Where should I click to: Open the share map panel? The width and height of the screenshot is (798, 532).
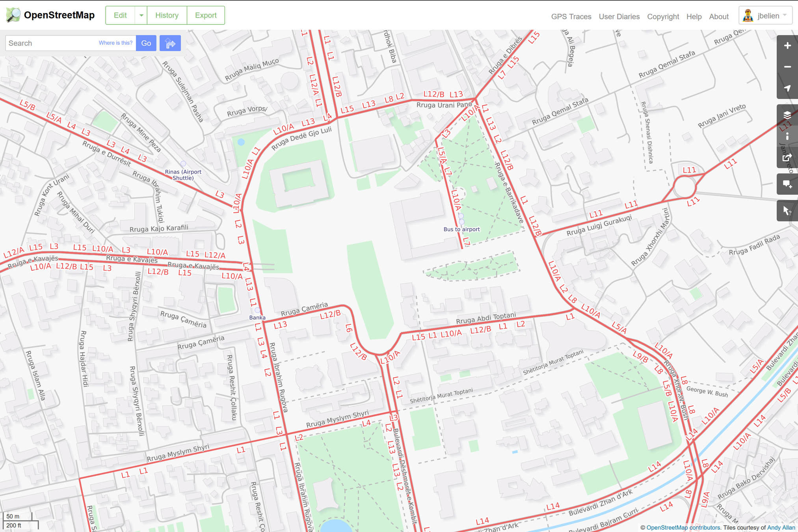pos(787,158)
